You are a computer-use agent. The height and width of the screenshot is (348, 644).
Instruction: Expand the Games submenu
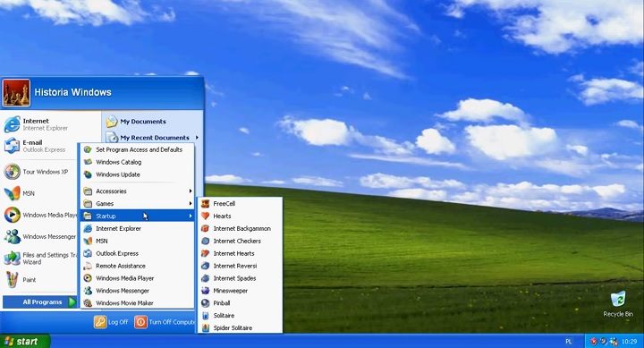tap(137, 203)
